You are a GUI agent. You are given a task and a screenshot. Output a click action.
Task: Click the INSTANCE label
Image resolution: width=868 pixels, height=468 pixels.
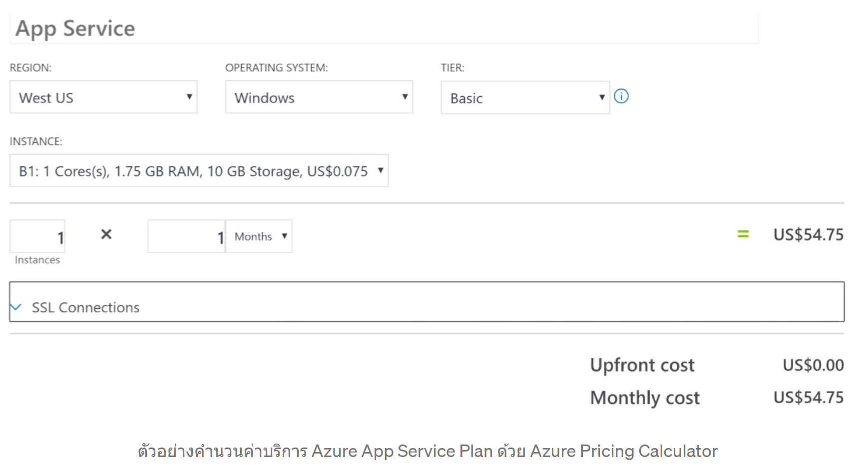36,142
